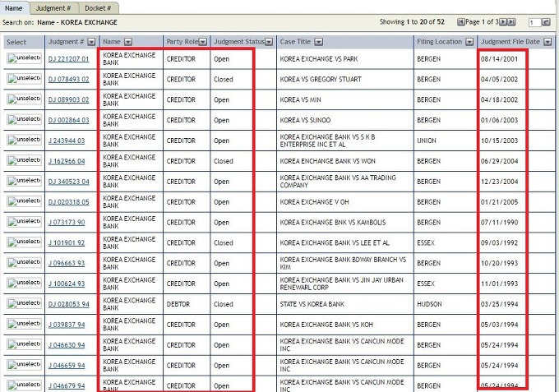Click case title KOREA VS SUNOO
Screen dimensions: 559x392
pyautogui.click(x=305, y=120)
